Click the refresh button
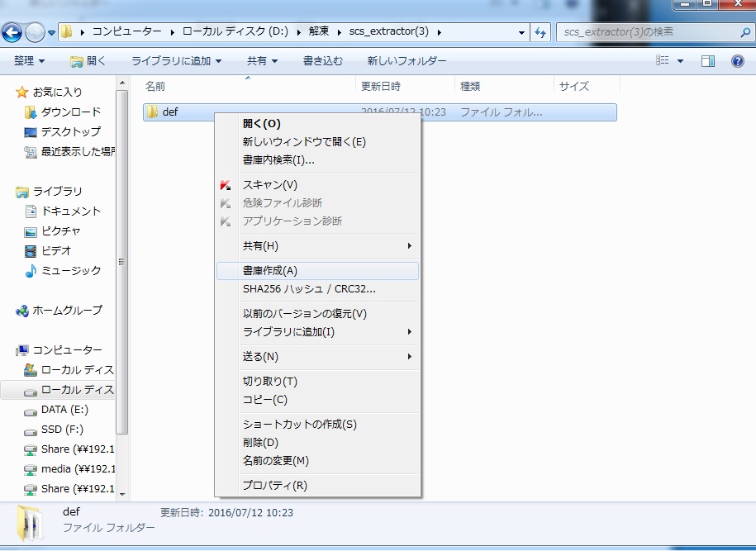 coord(540,33)
